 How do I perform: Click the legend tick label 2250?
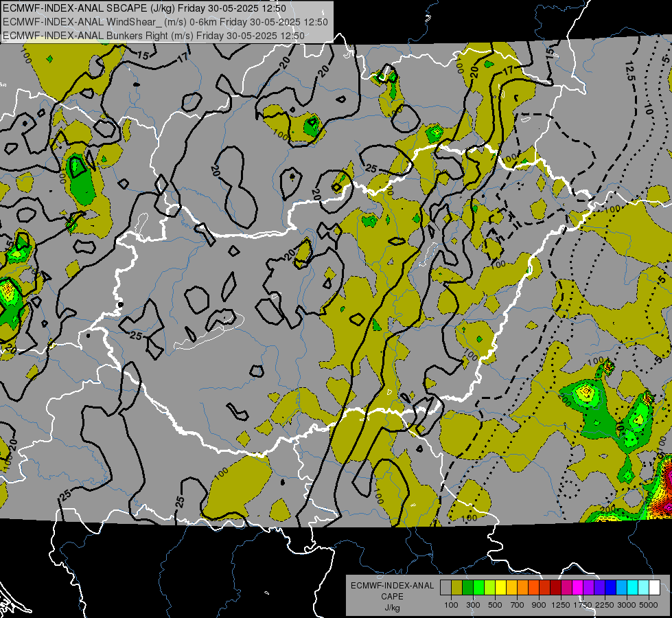point(605,605)
